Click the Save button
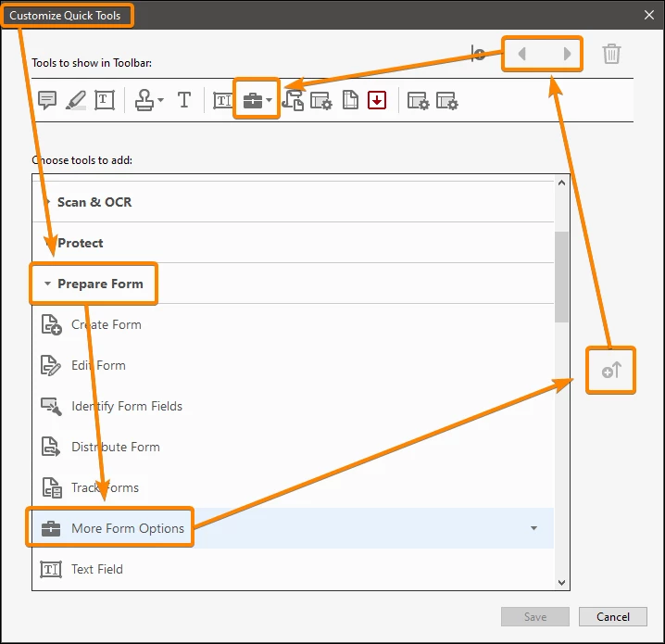The image size is (665, 644). click(535, 616)
